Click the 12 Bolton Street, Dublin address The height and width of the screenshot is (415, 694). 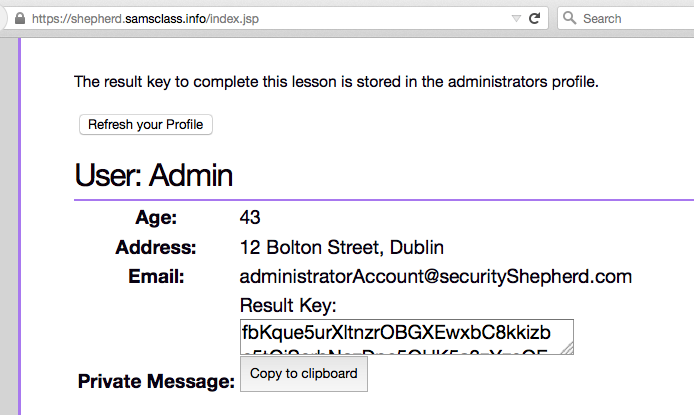tap(342, 247)
